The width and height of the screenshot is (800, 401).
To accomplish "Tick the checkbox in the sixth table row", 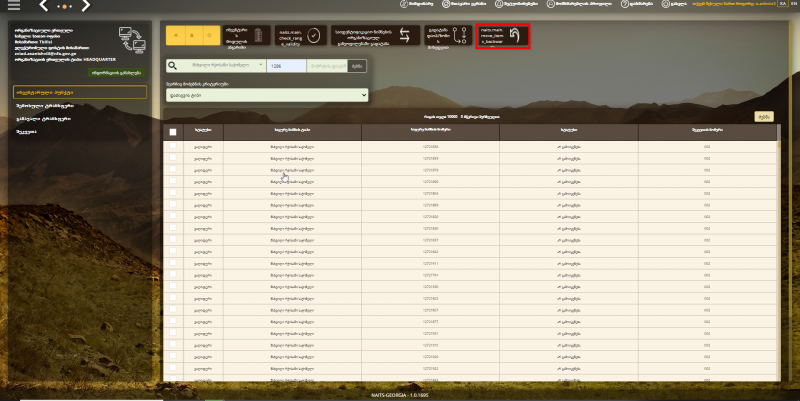I will click(x=173, y=205).
